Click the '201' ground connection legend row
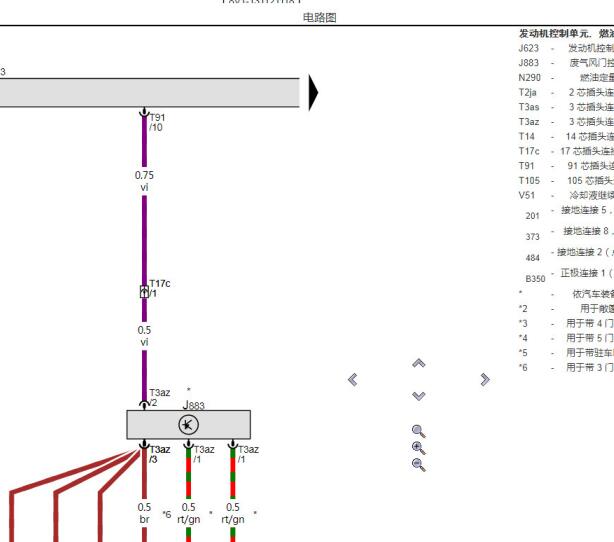Viewport: 614px width, 542px height. [x=569, y=213]
